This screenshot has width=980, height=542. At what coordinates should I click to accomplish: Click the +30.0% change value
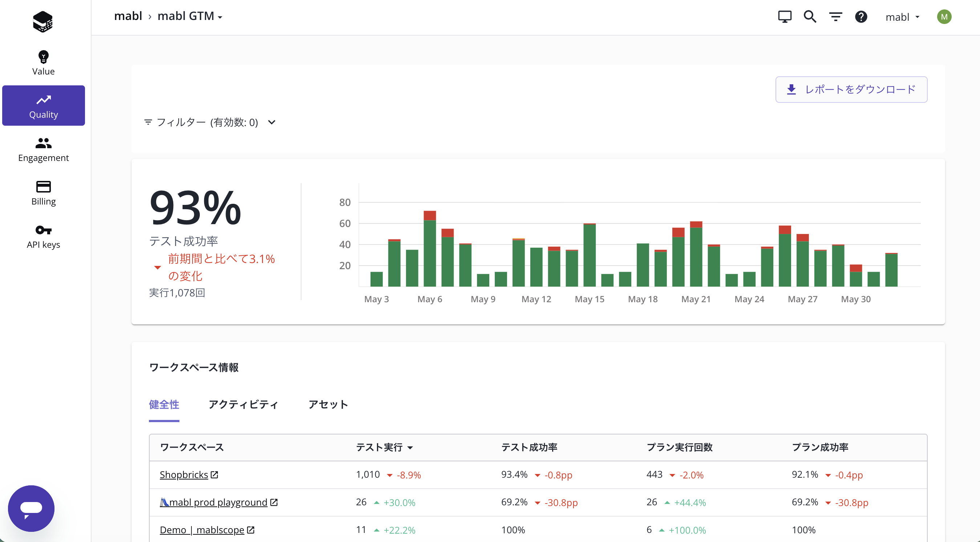[x=399, y=502]
